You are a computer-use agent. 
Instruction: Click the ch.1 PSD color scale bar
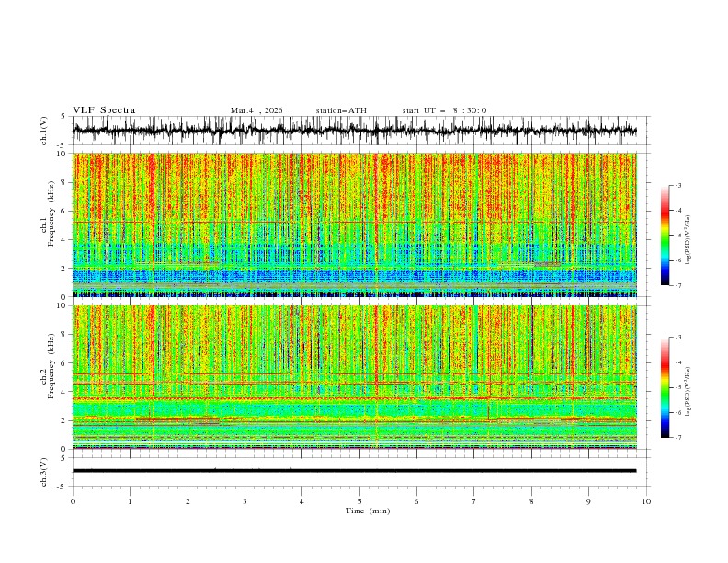click(x=665, y=236)
